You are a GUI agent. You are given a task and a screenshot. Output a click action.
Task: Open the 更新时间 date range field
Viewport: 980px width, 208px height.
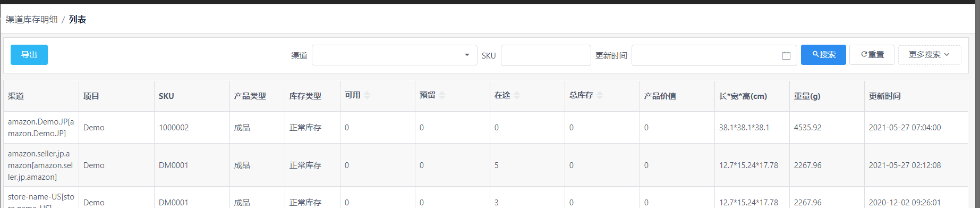coord(714,55)
